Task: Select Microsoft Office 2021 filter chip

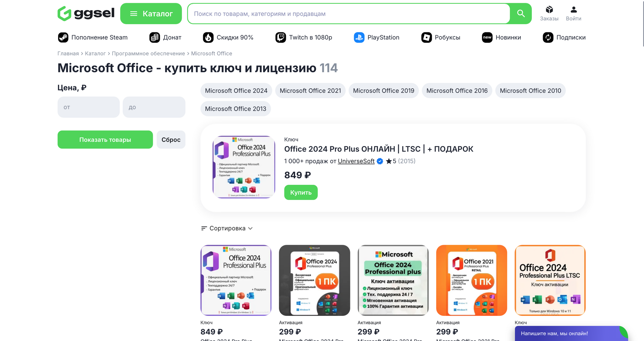Action: point(310,91)
